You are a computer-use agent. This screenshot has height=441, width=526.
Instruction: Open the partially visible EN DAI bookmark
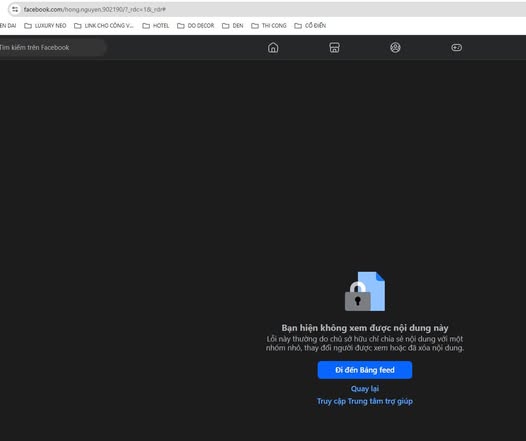point(8,26)
